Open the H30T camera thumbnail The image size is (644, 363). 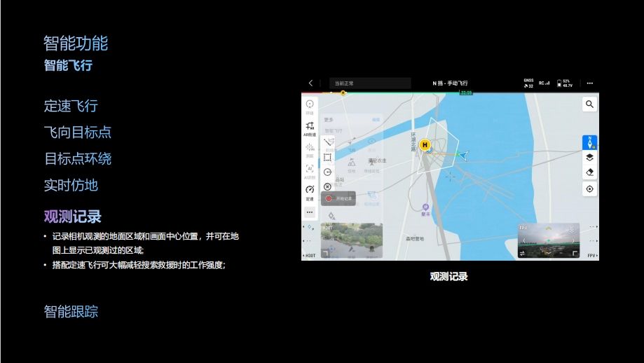352,240
